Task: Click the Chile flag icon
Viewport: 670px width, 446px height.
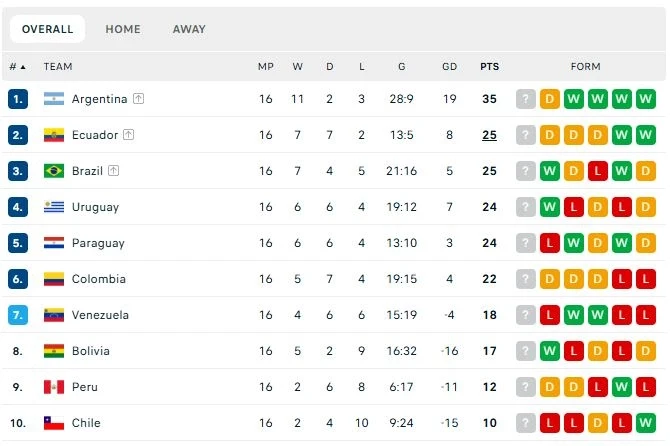Action: pos(54,423)
